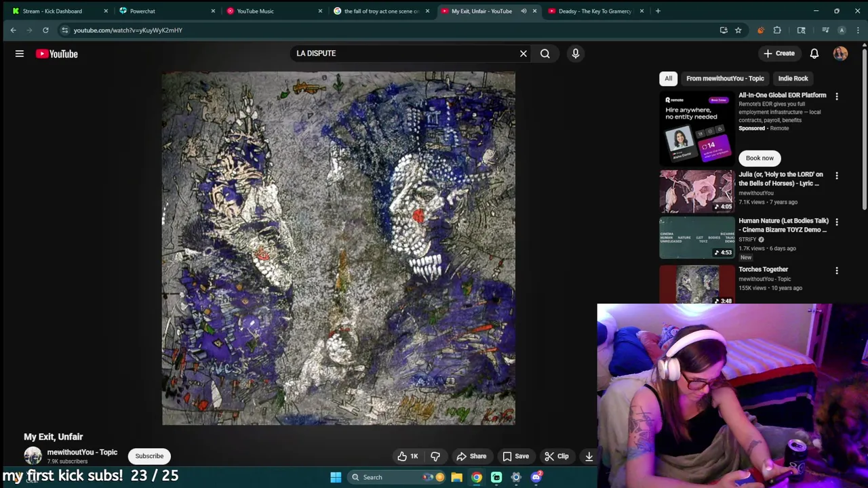Open mewithoutYou - Topic channel name link

click(82, 452)
